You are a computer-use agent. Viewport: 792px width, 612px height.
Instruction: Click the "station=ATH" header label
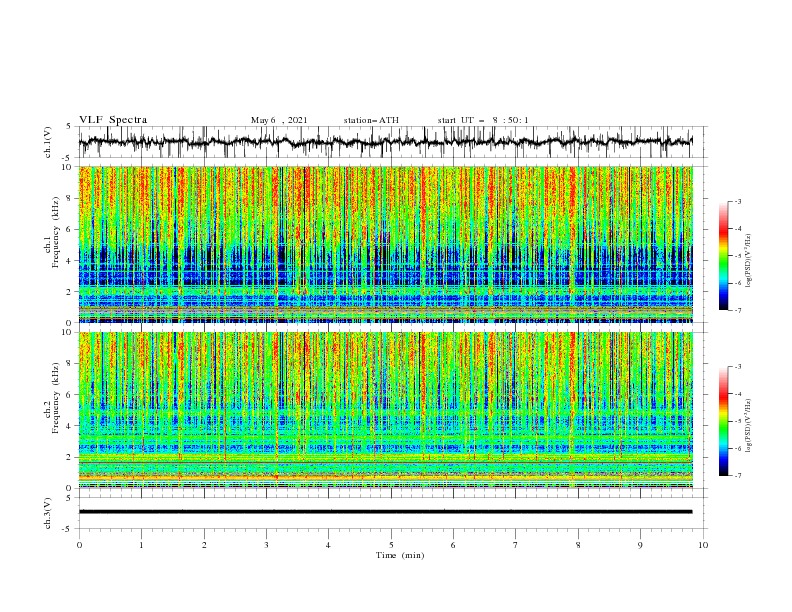371,120
